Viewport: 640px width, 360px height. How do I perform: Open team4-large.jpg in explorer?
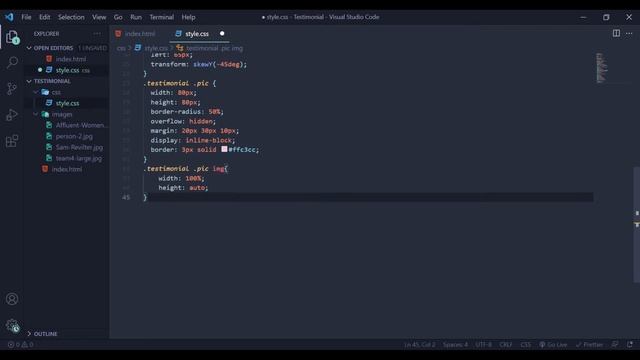[79, 158]
